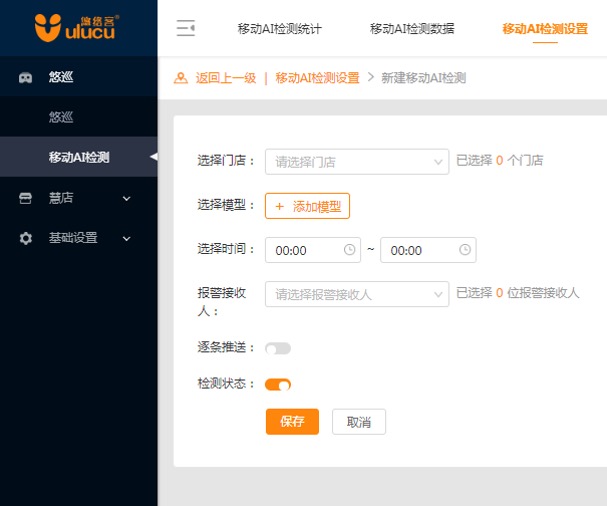
Task: Select the 移动AI检测设置 tab
Action: click(545, 29)
